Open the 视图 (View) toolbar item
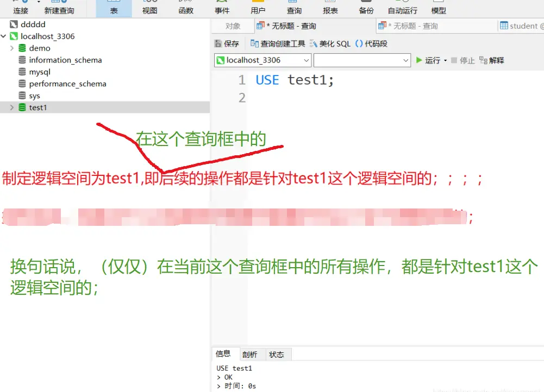 point(150,8)
